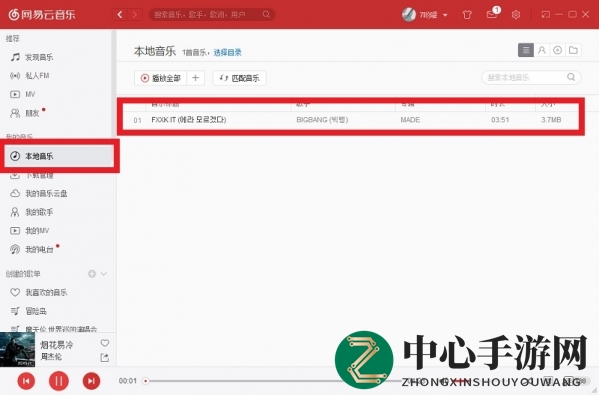
Task: Open the settings gear icon
Action: pyautogui.click(x=516, y=15)
